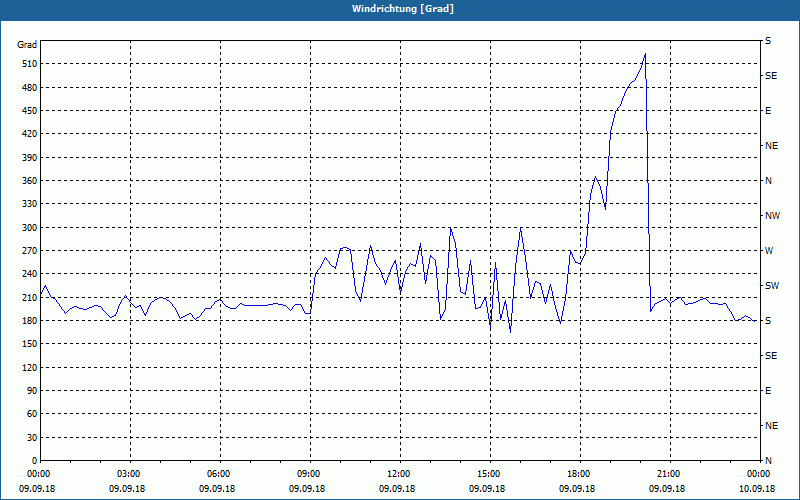Click the 09:00 x-axis time

tap(307, 473)
